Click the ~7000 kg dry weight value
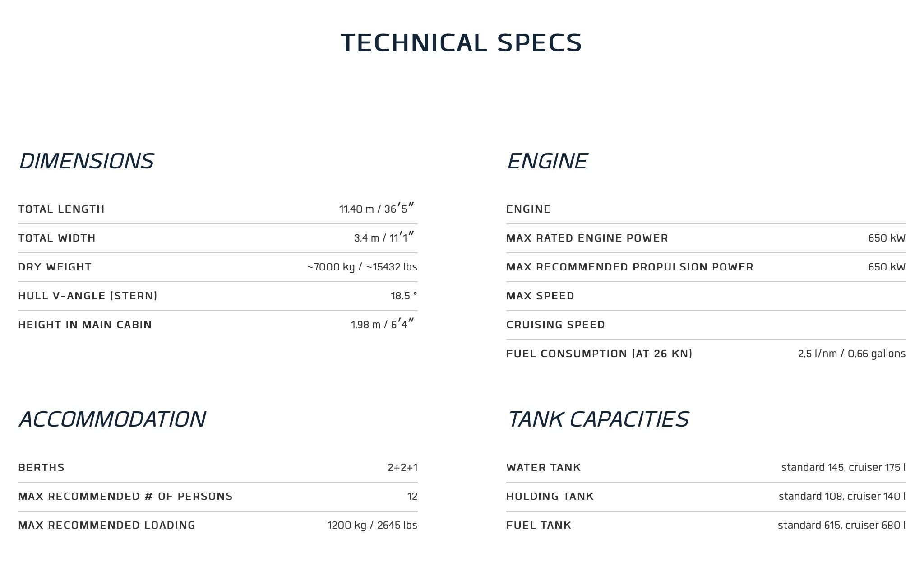 pyautogui.click(x=362, y=267)
